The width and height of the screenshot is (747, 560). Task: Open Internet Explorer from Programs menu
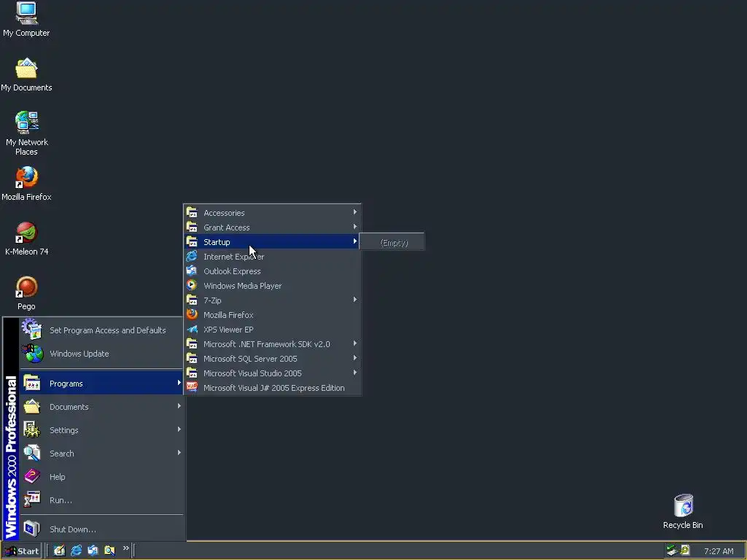click(272, 256)
